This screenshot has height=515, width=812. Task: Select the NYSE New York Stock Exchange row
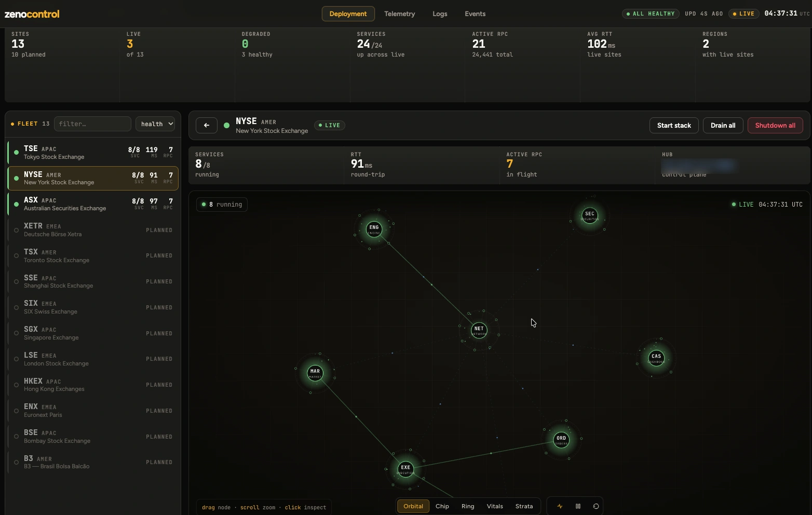93,178
